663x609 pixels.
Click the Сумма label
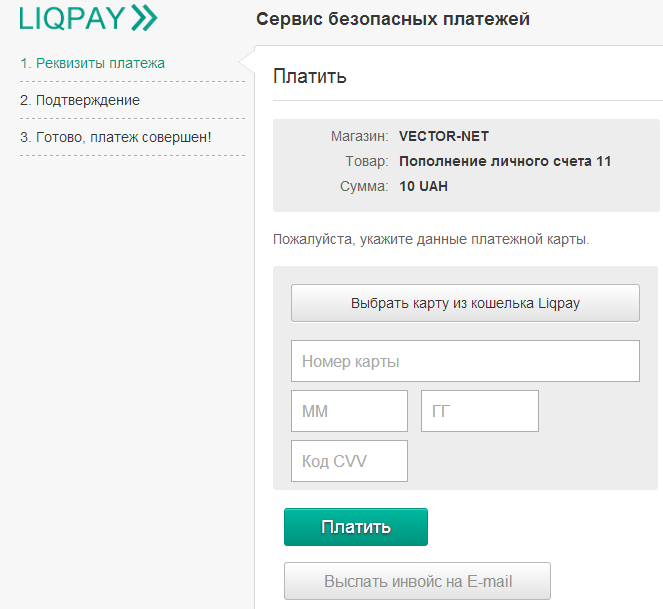point(363,186)
